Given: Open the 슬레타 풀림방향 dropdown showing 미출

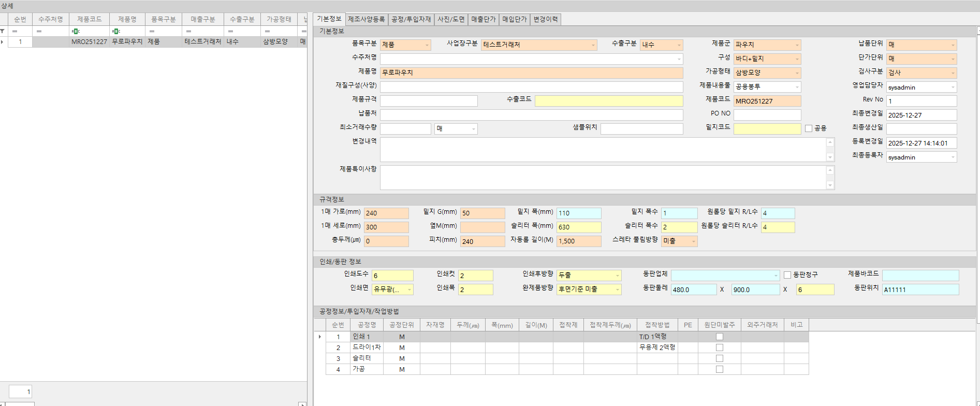Looking at the screenshot, I should 694,241.
